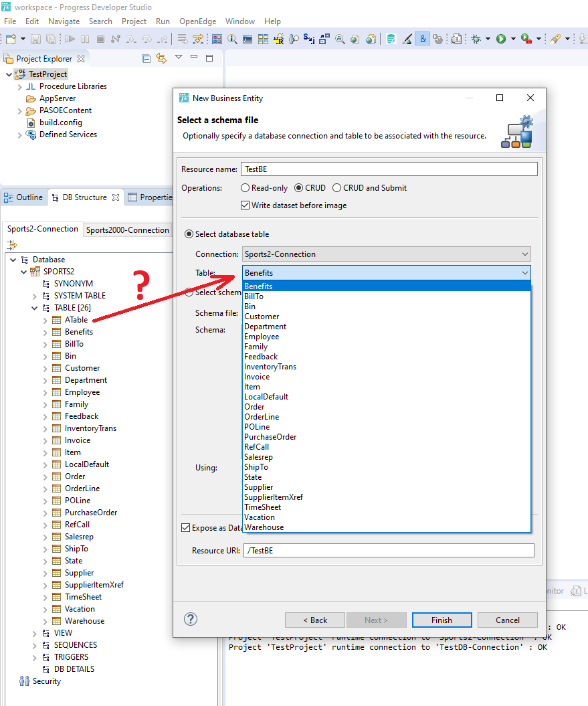The width and height of the screenshot is (588, 706).
Task: Pick Warehouse from the Table dropdown list
Action: click(386, 527)
